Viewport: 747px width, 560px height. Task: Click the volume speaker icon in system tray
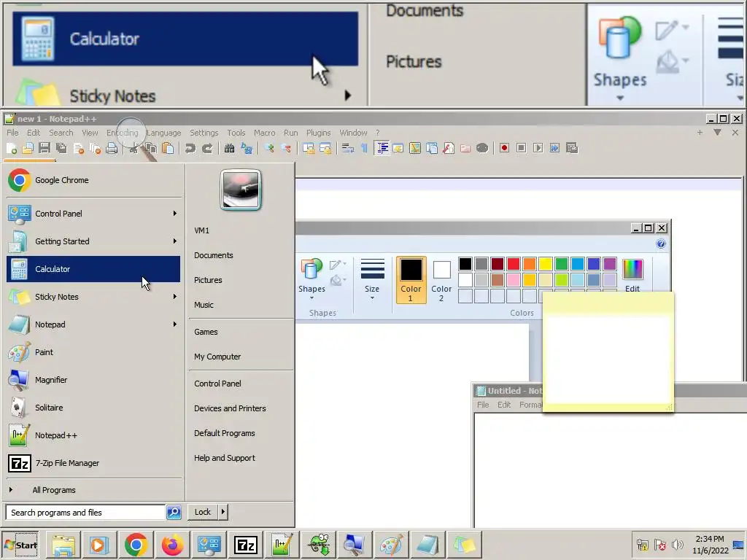(676, 545)
